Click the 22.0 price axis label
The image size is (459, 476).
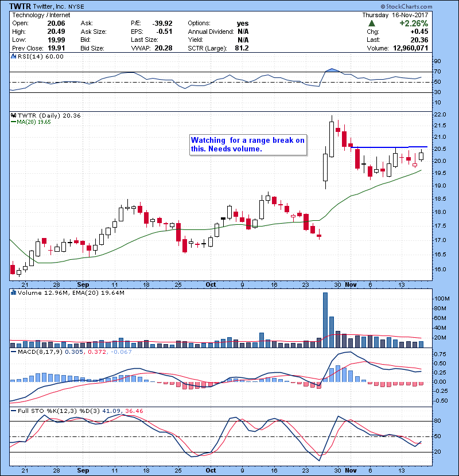tap(440, 115)
